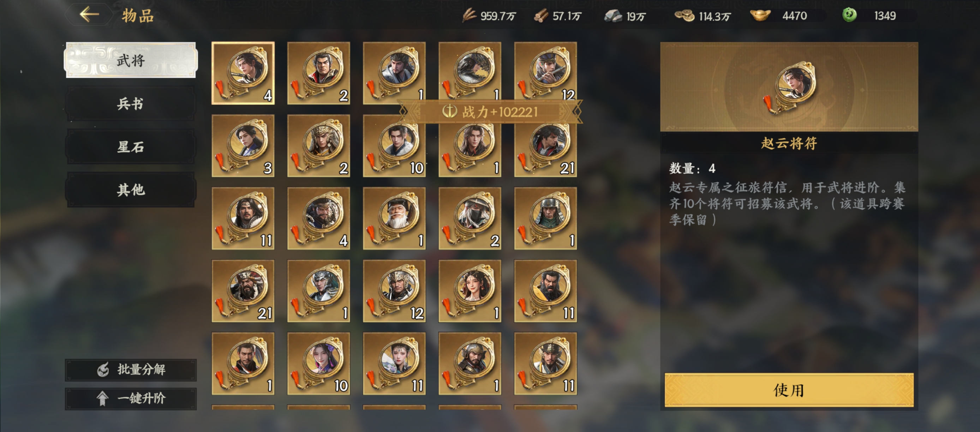
Task: Click the yellow 使用 button
Action: click(789, 390)
